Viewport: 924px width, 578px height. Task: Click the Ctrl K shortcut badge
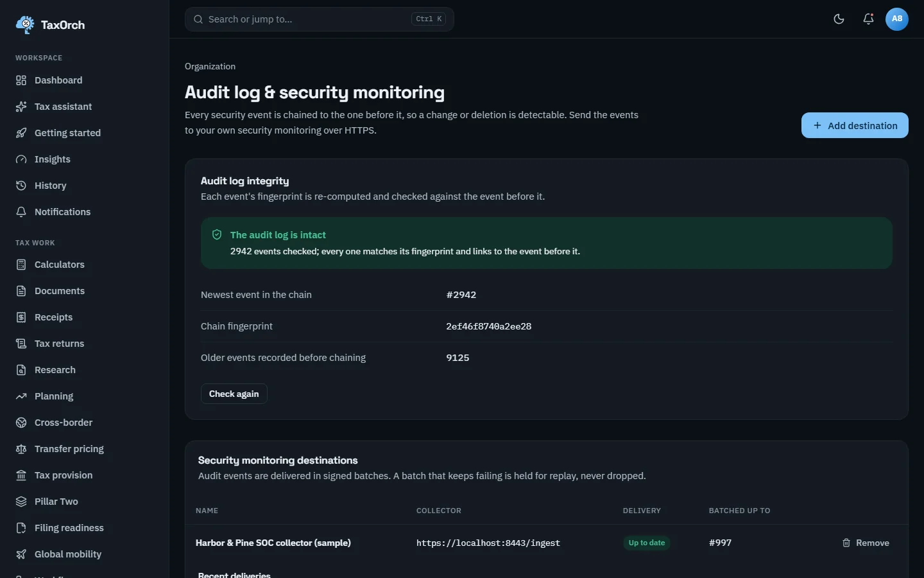(429, 19)
